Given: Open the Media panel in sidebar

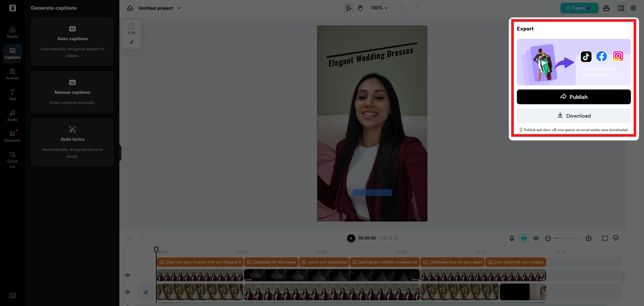Looking at the screenshot, I should (12, 32).
